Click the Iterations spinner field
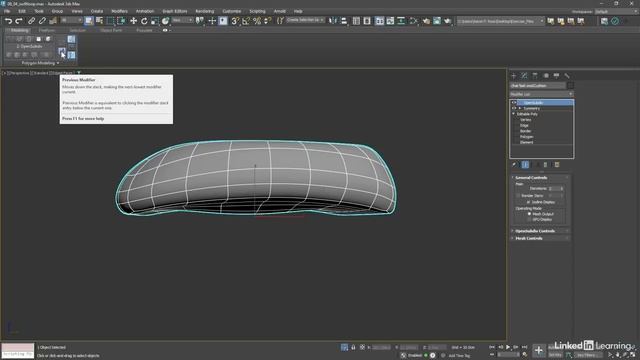The image size is (640, 360). pos(556,189)
